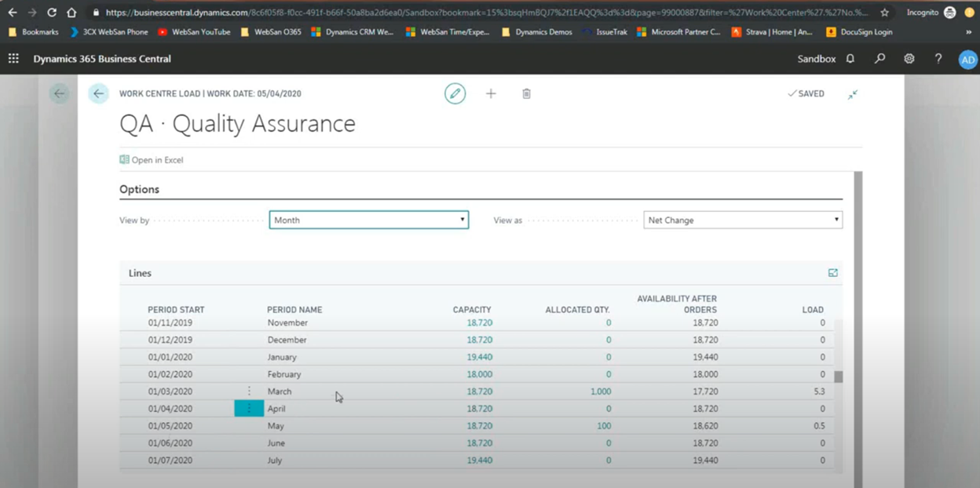Viewport: 980px width, 488px height.
Task: Collapse the page with shrink arrows icon
Action: point(853,94)
